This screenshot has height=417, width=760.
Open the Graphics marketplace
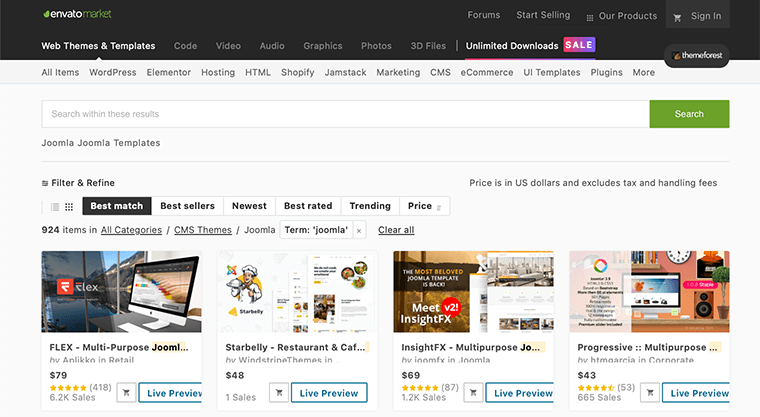tap(323, 46)
